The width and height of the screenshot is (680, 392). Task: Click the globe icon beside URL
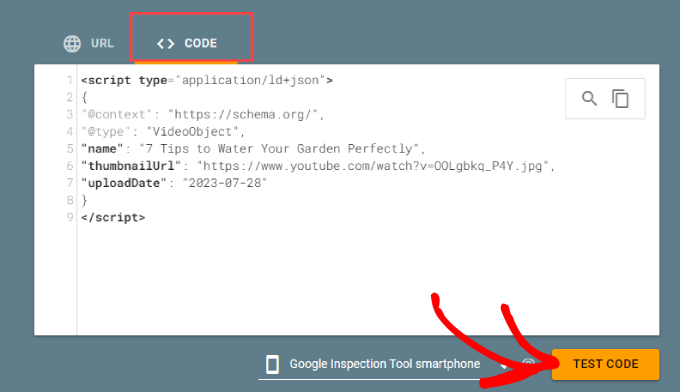72,43
